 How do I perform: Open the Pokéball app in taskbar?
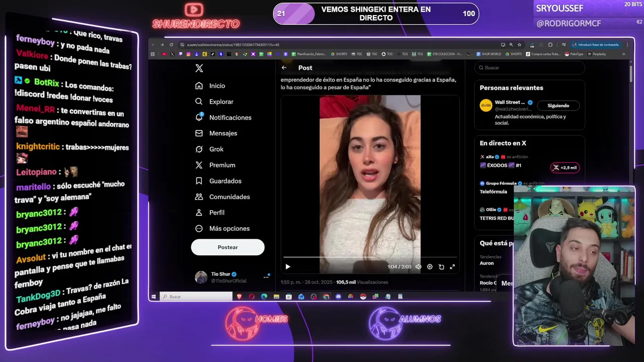click(x=363, y=297)
